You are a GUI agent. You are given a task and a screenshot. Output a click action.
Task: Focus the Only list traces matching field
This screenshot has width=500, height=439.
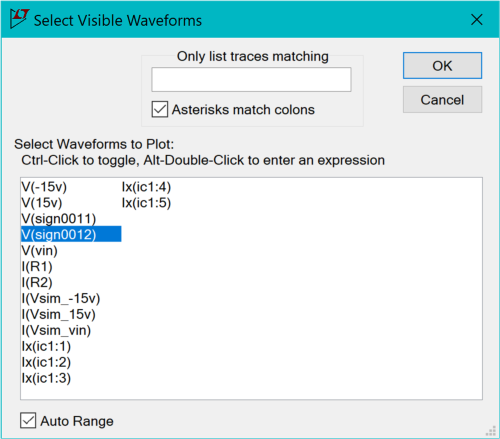[x=251, y=80]
